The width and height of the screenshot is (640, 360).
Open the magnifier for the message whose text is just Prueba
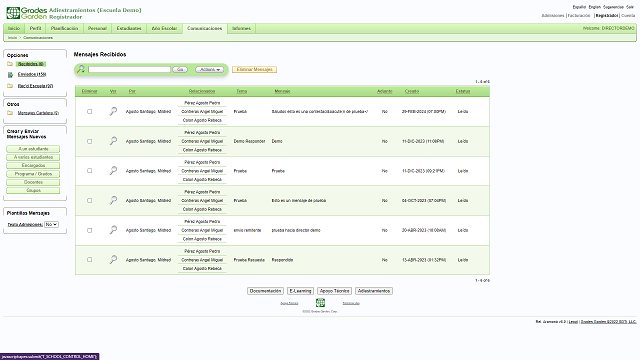click(113, 171)
